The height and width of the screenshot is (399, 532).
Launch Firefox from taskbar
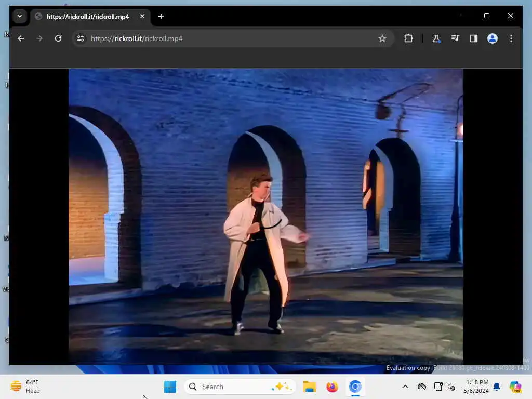tap(332, 387)
